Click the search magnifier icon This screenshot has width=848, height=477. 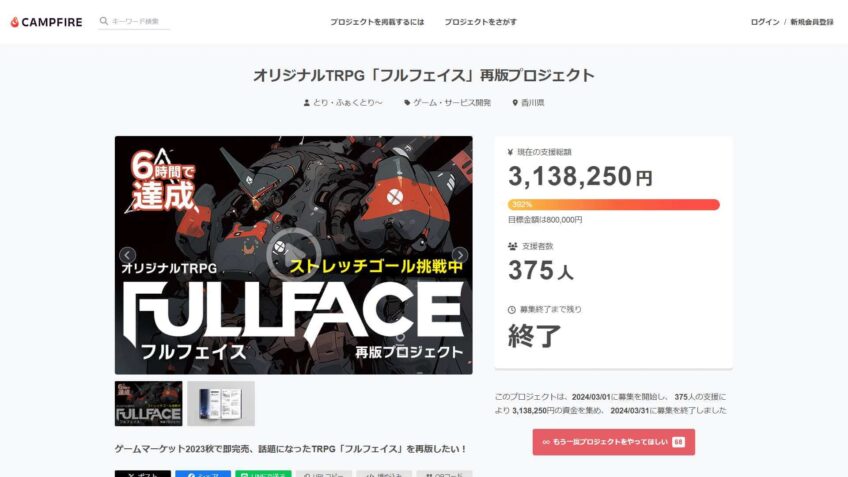pyautogui.click(x=103, y=21)
